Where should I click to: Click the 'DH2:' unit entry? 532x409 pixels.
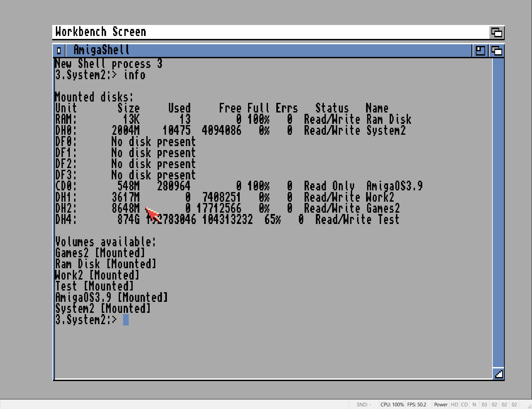click(66, 208)
